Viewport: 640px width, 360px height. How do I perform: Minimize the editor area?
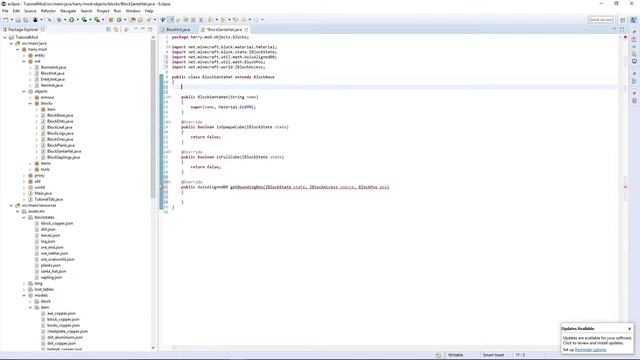pyautogui.click(x=614, y=29)
